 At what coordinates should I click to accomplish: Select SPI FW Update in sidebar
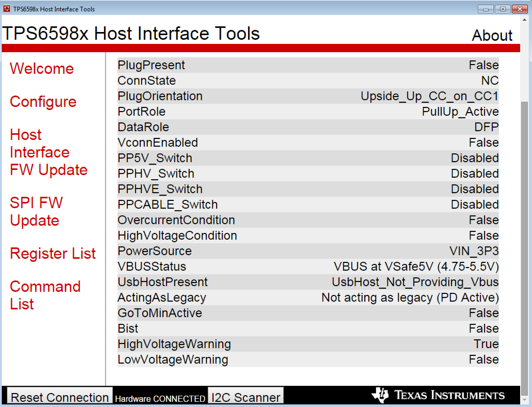[x=36, y=211]
